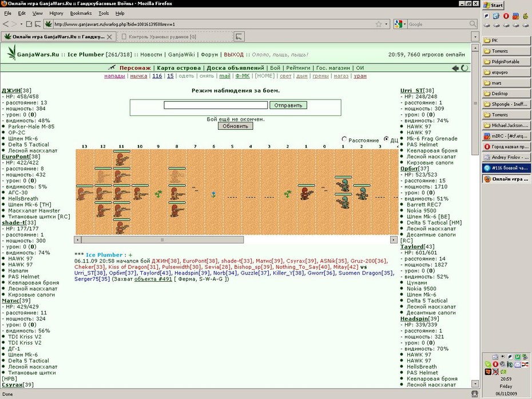
Task: Switch to the Контроль Урановых рудников tab
Action: point(175,37)
